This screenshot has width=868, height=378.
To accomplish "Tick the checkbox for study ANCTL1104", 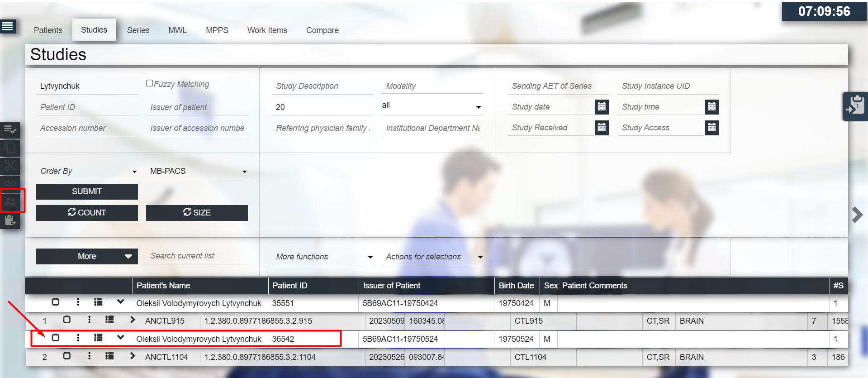I will coord(67,356).
